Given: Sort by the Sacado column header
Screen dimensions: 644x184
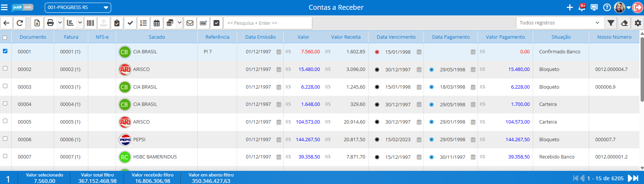Looking at the screenshot, I should (157, 37).
